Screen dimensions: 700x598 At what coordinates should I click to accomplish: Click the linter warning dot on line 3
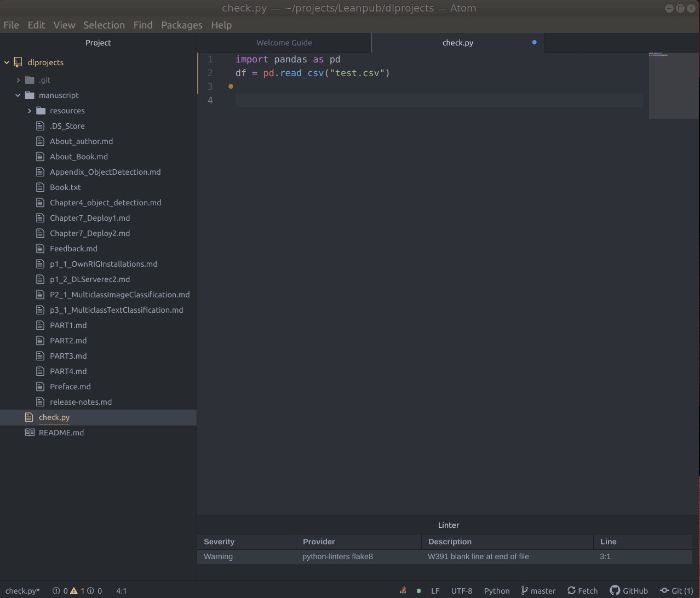coord(231,87)
